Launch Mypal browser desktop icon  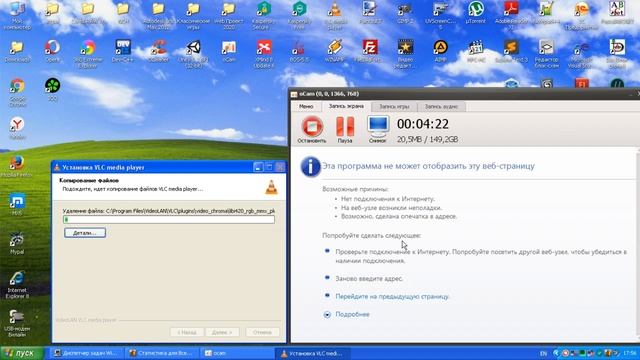(x=17, y=244)
